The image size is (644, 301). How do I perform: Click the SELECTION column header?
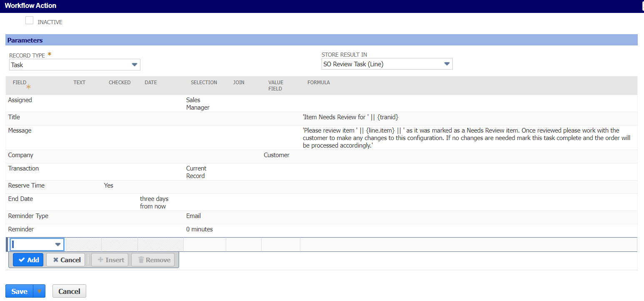[x=204, y=83]
